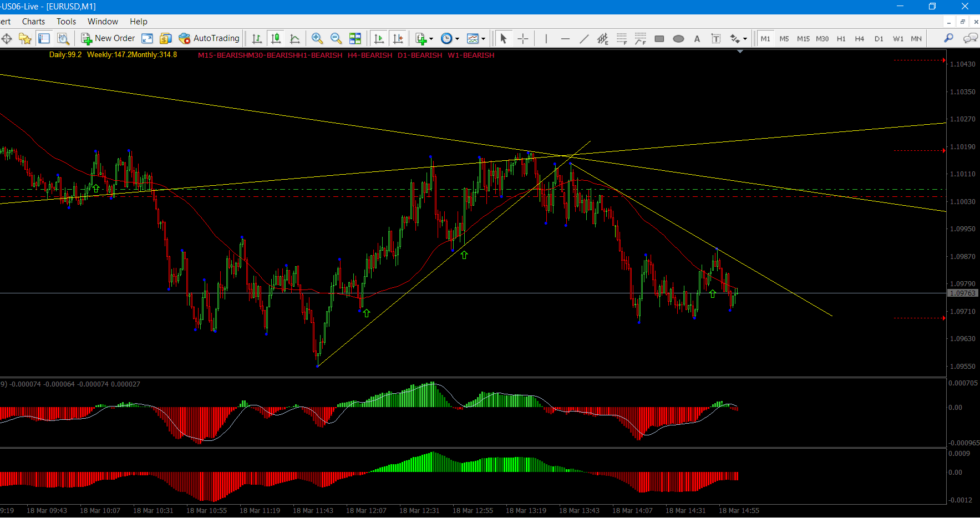Select the Crosshair tool

(522, 38)
